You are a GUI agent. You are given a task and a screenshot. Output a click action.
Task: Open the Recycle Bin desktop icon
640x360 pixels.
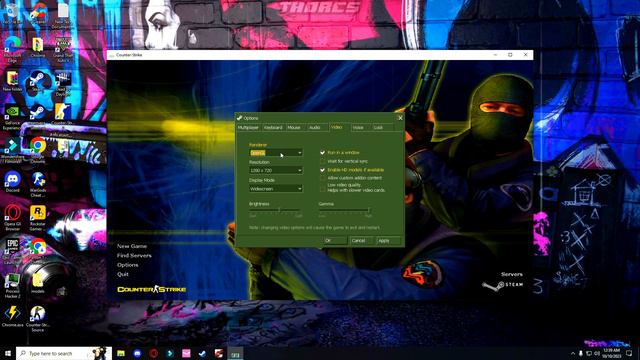pyautogui.click(x=12, y=13)
